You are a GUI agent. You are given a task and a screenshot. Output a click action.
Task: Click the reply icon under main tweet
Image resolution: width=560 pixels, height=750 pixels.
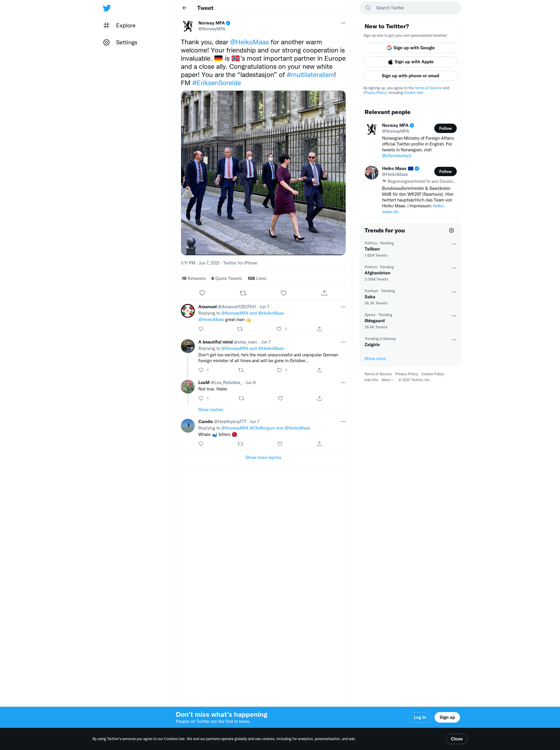[202, 293]
